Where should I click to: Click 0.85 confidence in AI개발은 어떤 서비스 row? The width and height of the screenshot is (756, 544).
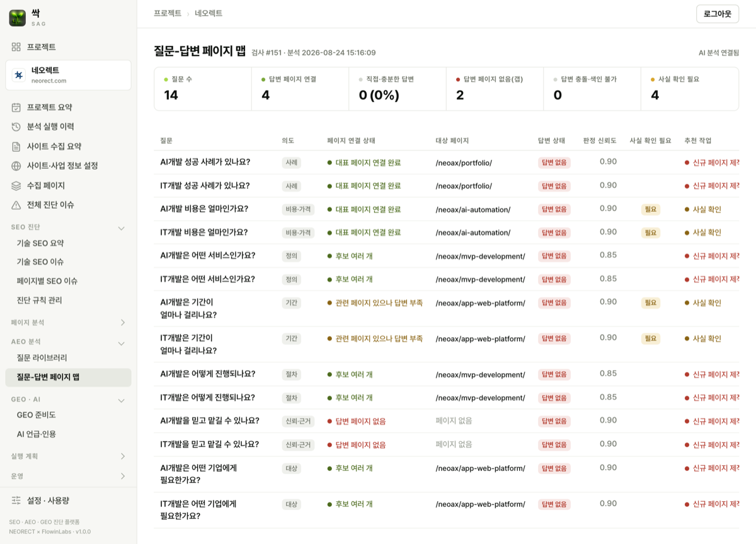608,255
